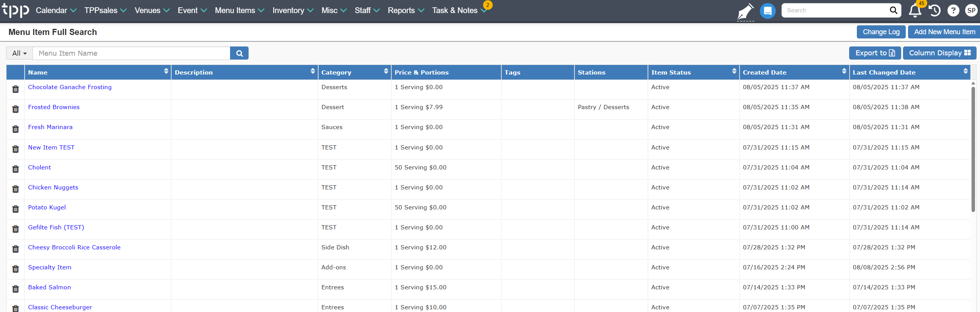980x312 pixels.
Task: Click the help question mark icon
Action: coord(953,10)
